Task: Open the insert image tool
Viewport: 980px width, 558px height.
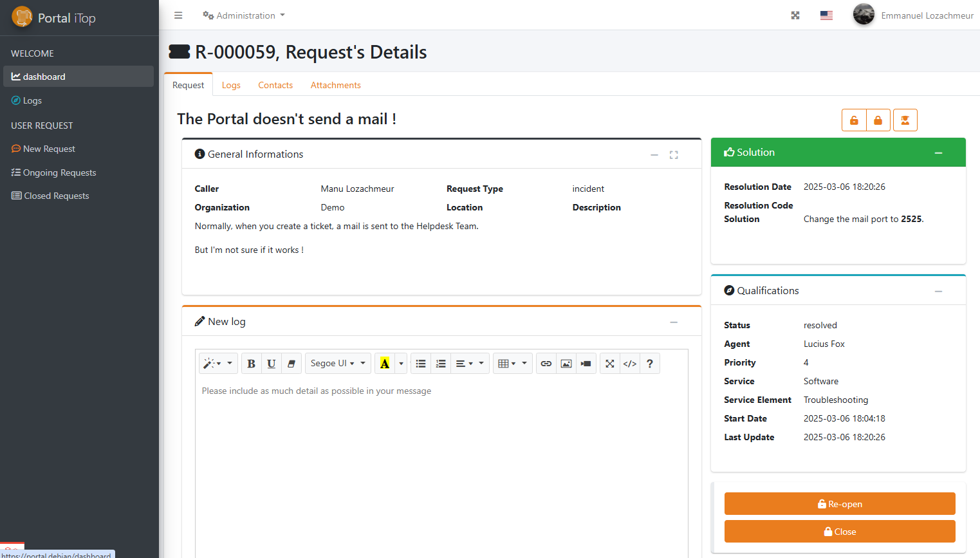Action: coord(566,363)
